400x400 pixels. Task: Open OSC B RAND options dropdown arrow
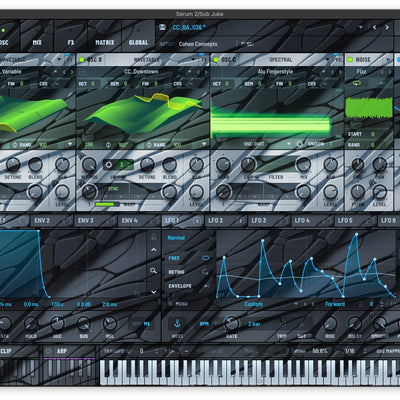point(204,144)
